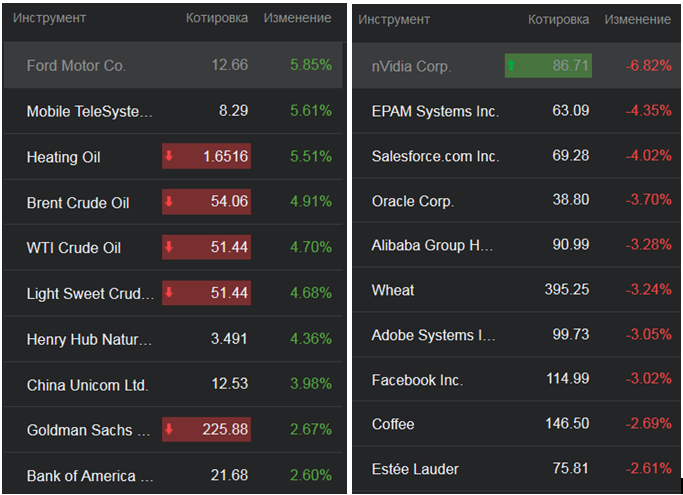
Task: Click the red down arrow beside WTI Crude Oil
Action: tap(169, 247)
